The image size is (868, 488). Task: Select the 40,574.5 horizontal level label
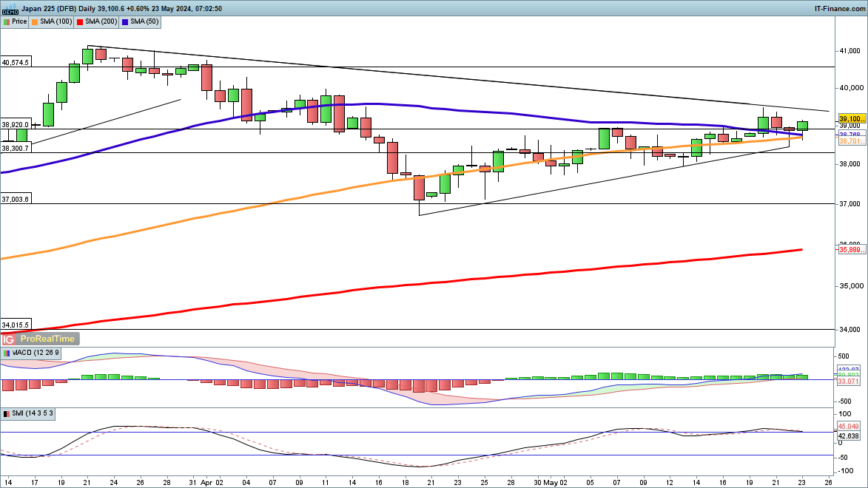click(x=16, y=63)
